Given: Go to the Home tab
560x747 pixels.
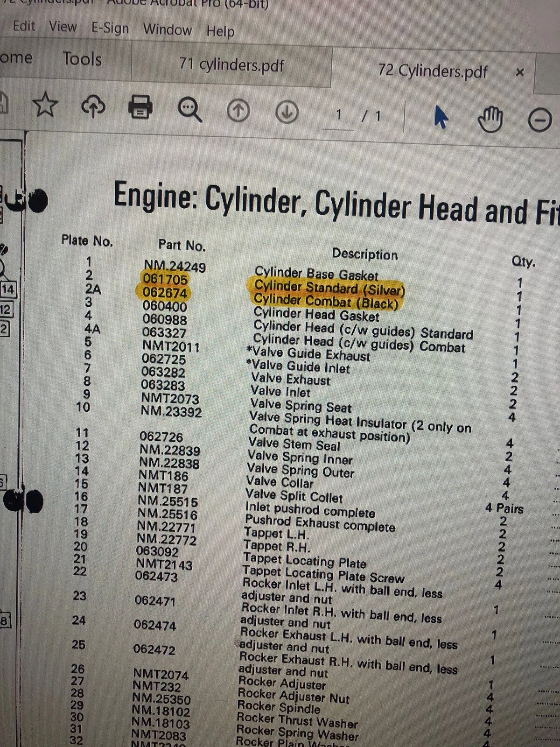Looking at the screenshot, I should [16, 58].
